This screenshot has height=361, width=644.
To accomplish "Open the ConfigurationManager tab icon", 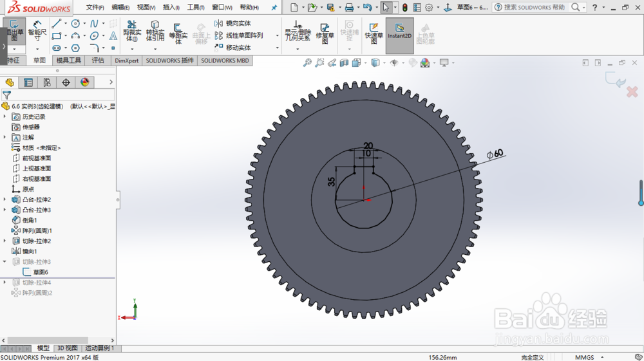I will tap(47, 82).
